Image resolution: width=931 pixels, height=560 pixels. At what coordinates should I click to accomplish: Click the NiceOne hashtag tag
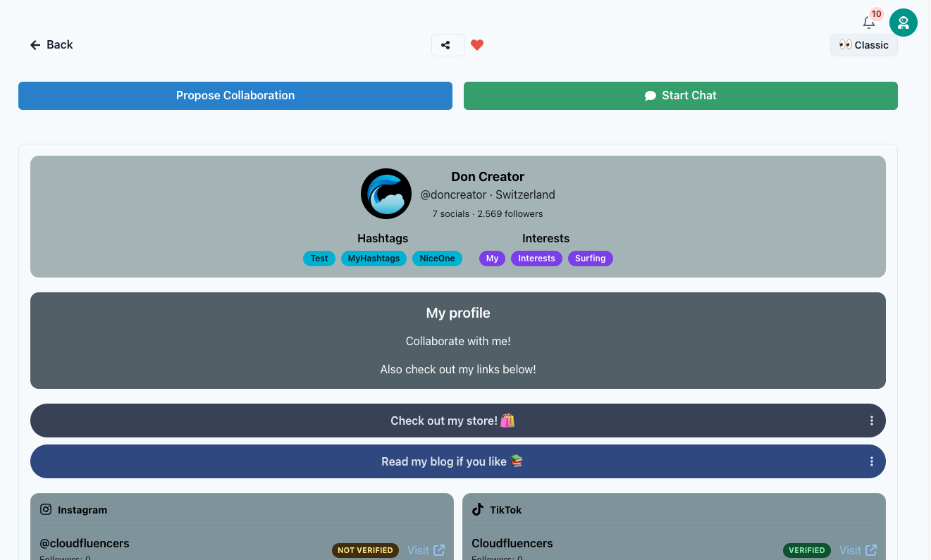[437, 259]
